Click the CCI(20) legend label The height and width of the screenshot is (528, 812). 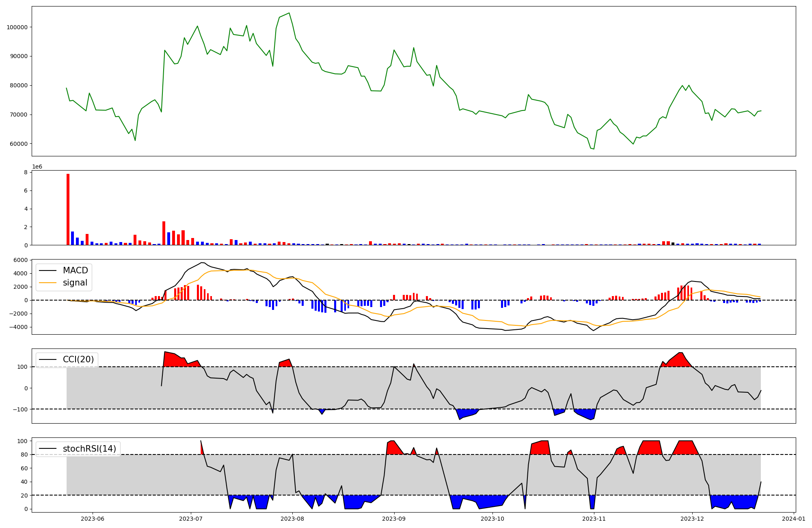(78, 359)
